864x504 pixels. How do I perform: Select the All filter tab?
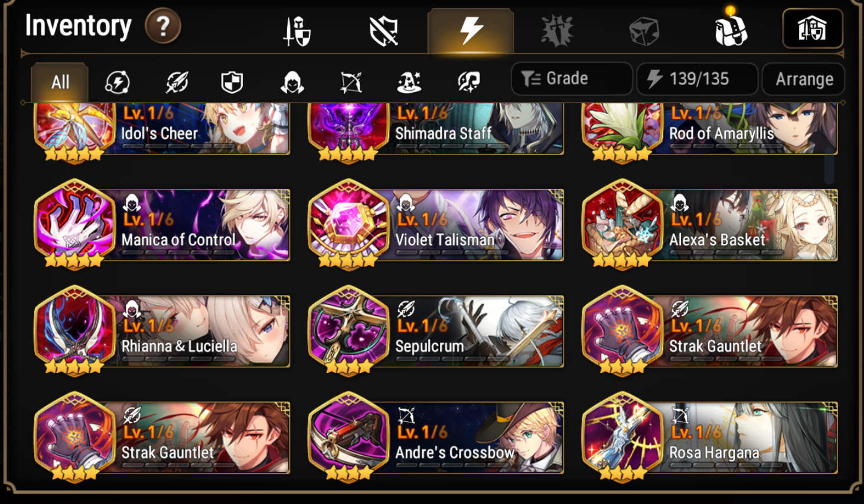point(60,82)
